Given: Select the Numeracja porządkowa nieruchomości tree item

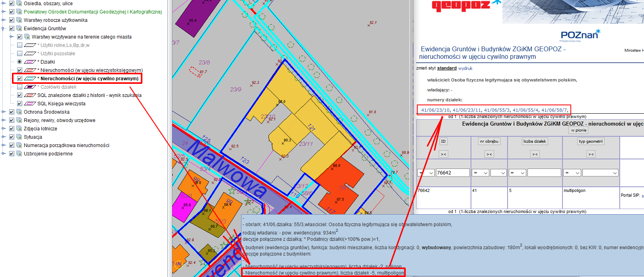Looking at the screenshot, I should (66, 145).
